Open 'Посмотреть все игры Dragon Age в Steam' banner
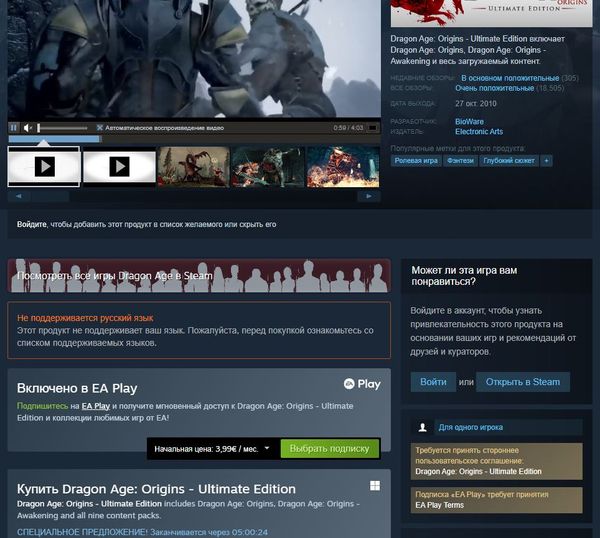This screenshot has width=600, height=538. pos(199,276)
